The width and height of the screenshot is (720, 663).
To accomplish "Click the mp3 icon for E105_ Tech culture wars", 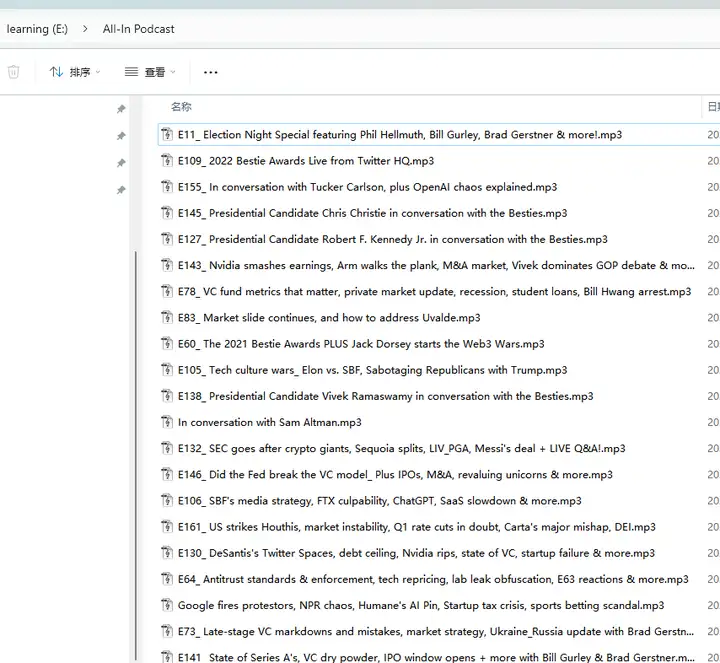I will [x=167, y=370].
